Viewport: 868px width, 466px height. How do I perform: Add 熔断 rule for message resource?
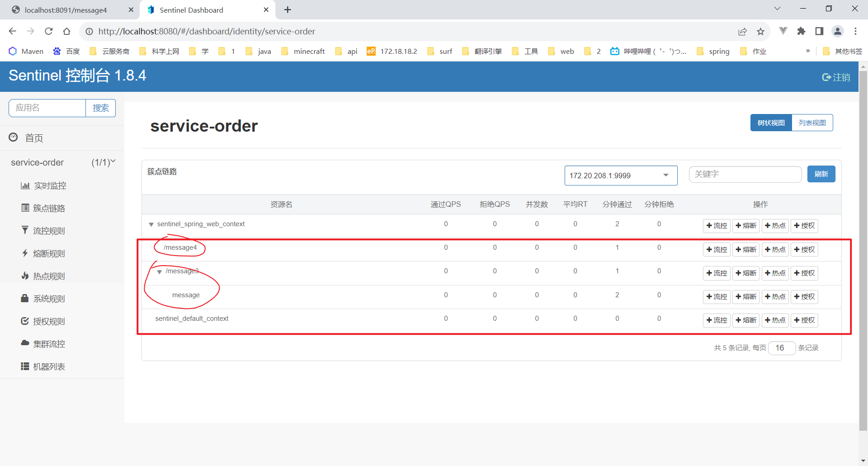click(746, 297)
